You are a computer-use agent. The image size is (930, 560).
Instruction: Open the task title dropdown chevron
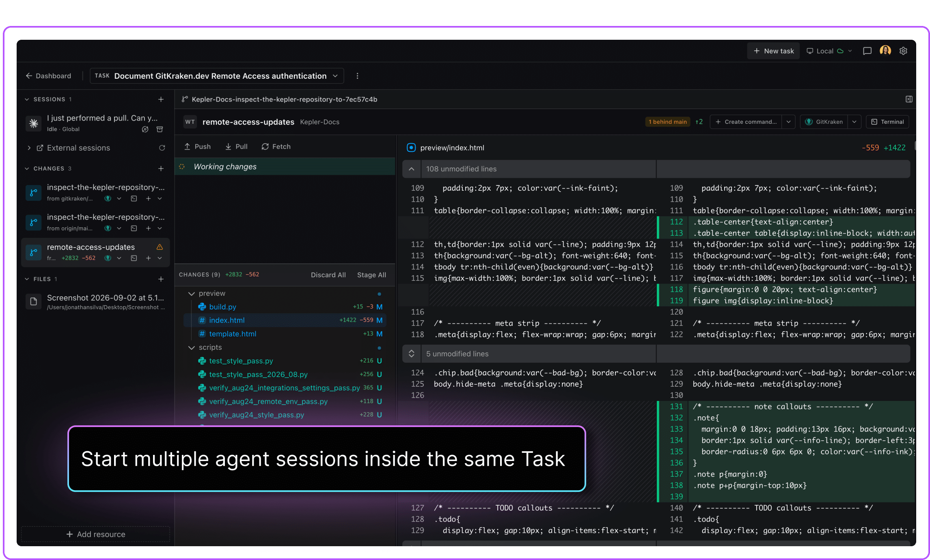335,76
